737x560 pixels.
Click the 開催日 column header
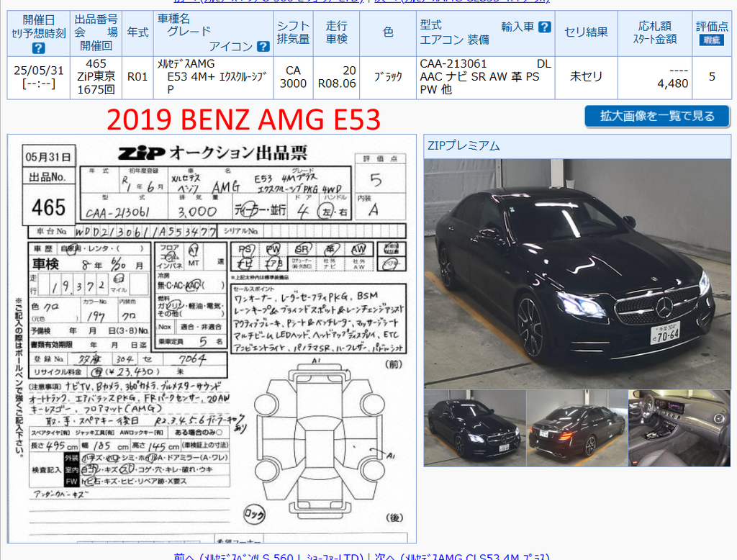tap(39, 33)
